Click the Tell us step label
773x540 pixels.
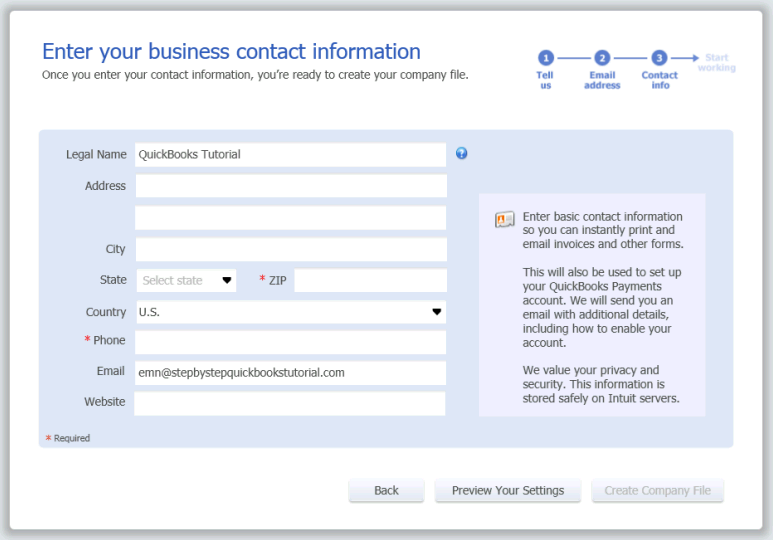(545, 80)
